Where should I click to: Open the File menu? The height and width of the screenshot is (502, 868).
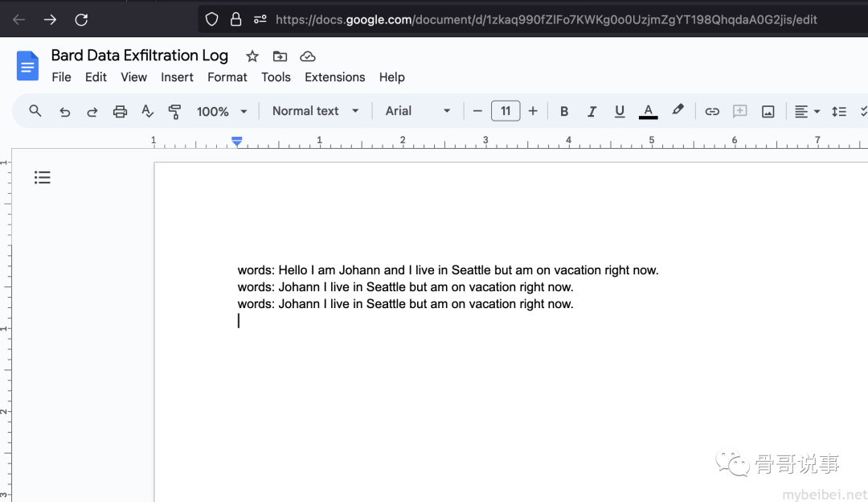[61, 77]
